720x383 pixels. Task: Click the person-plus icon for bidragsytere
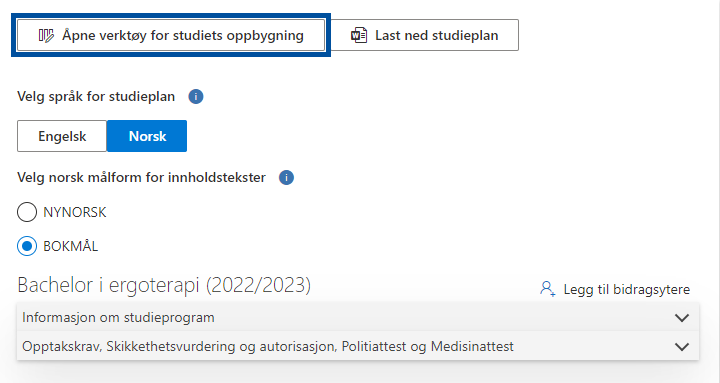(547, 289)
